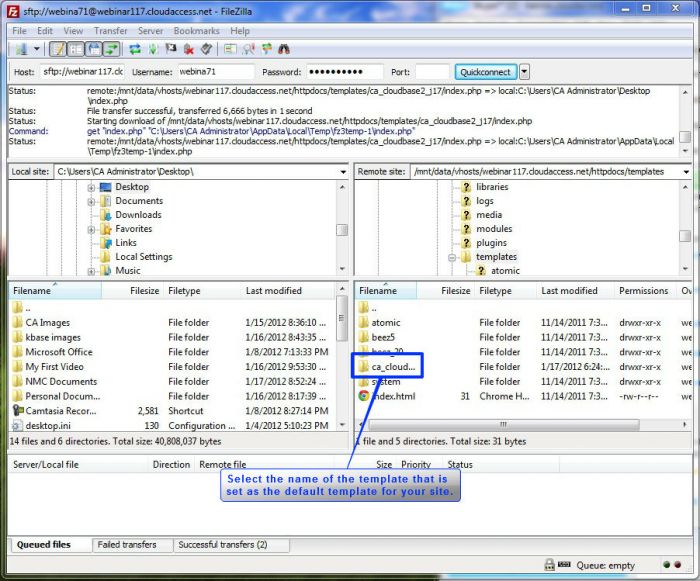Collapse the templates remote tree node
700x581 pixels.
pyautogui.click(x=452, y=257)
